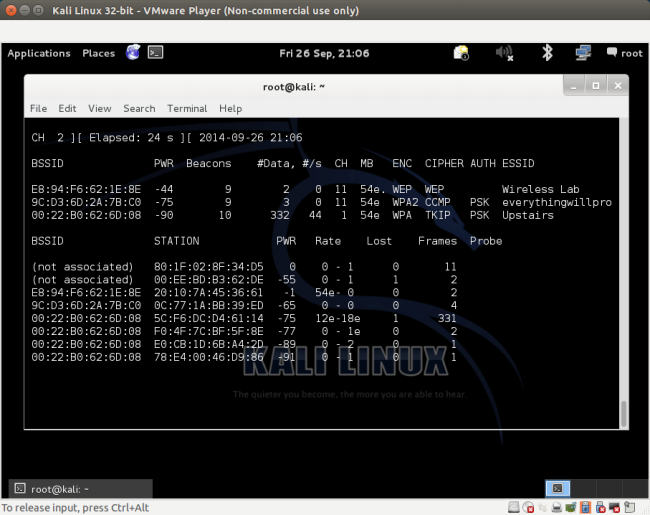Screen dimensions: 650x515
Task: Select root@kali window in bottom taskbar
Action: click(x=80, y=488)
